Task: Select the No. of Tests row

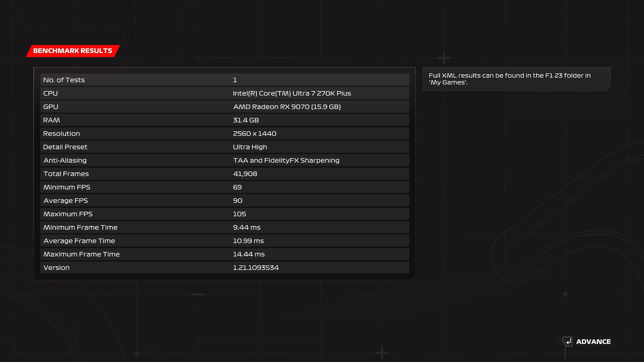Action: pos(224,80)
